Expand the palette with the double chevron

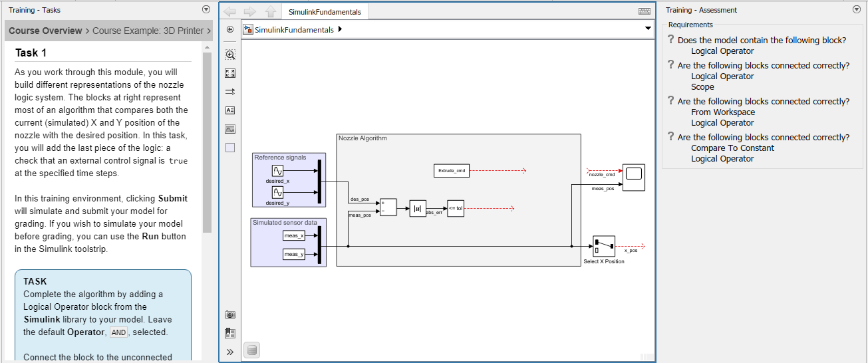(x=230, y=352)
